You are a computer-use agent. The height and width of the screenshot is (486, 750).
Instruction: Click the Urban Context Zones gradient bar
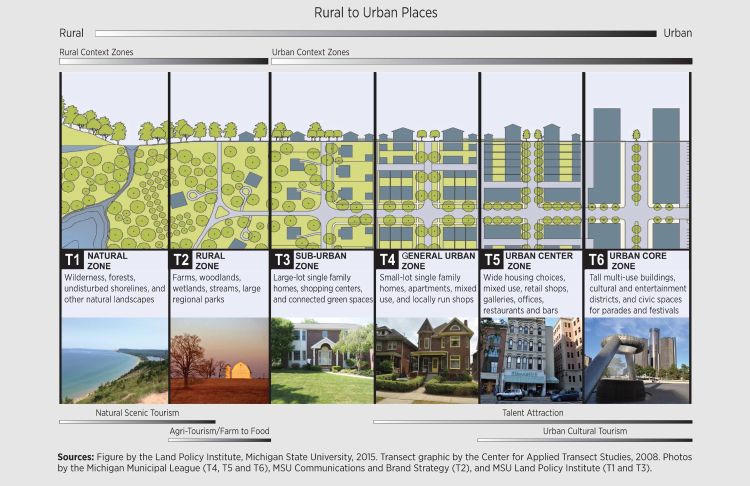tap(480, 61)
